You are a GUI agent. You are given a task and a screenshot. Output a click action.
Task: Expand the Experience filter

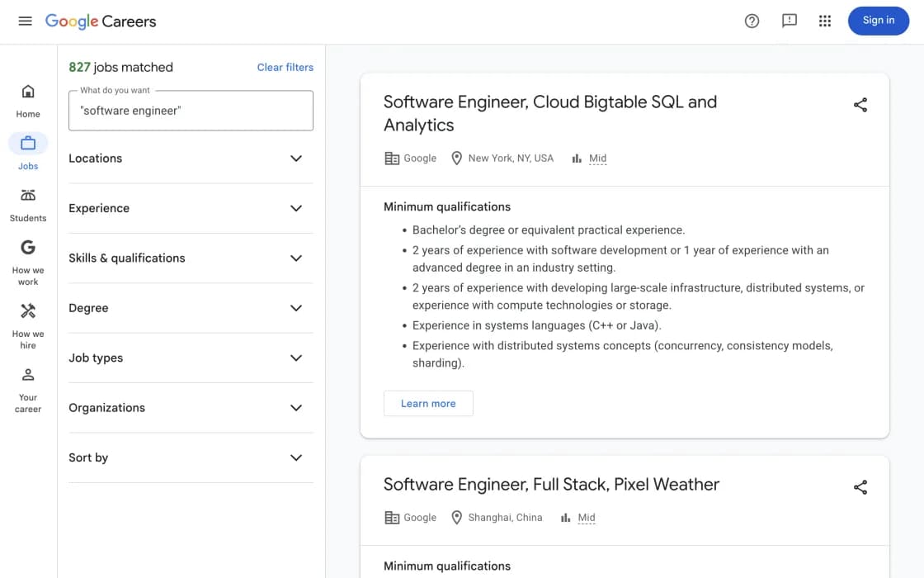[191, 208]
